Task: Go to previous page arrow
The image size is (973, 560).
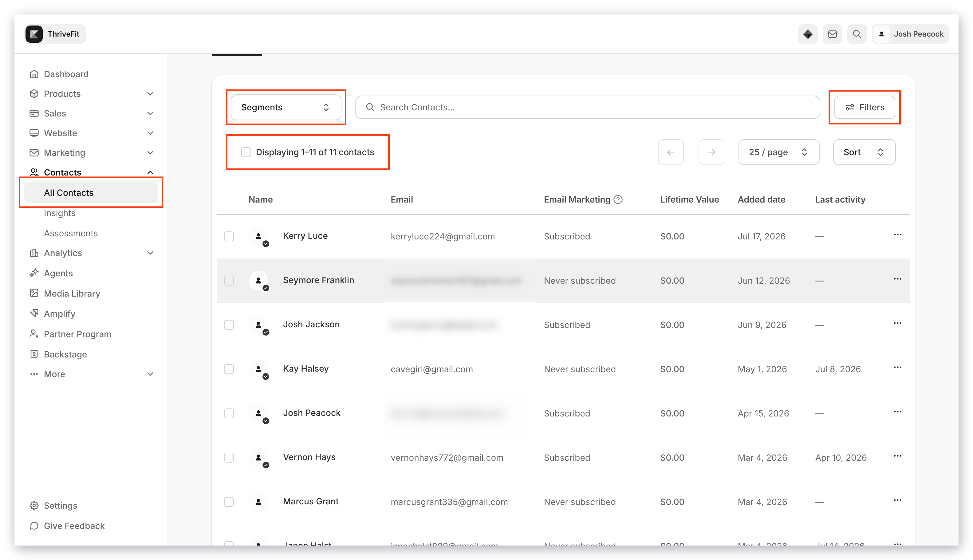Action: [x=670, y=152]
